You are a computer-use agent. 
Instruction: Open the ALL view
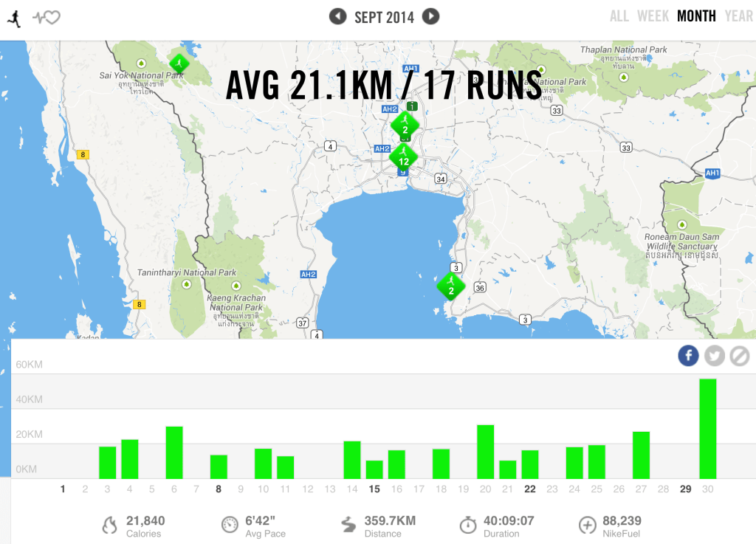(619, 16)
